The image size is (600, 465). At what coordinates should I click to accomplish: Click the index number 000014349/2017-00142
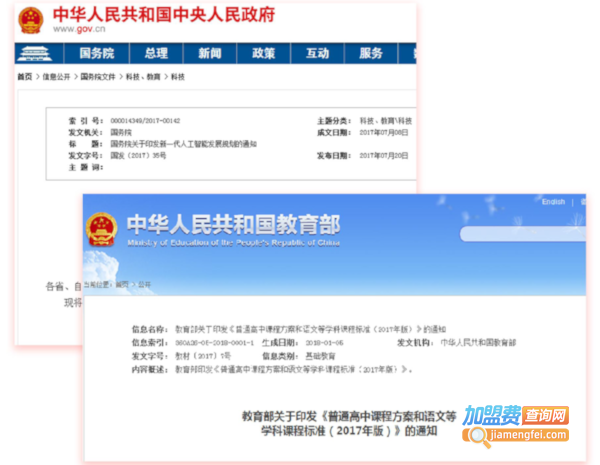[x=145, y=121]
